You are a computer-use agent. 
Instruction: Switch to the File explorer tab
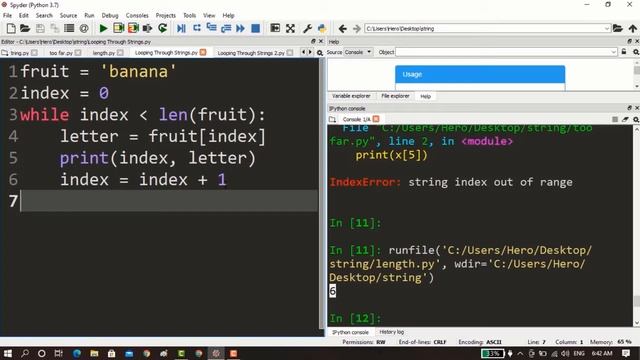click(x=395, y=96)
